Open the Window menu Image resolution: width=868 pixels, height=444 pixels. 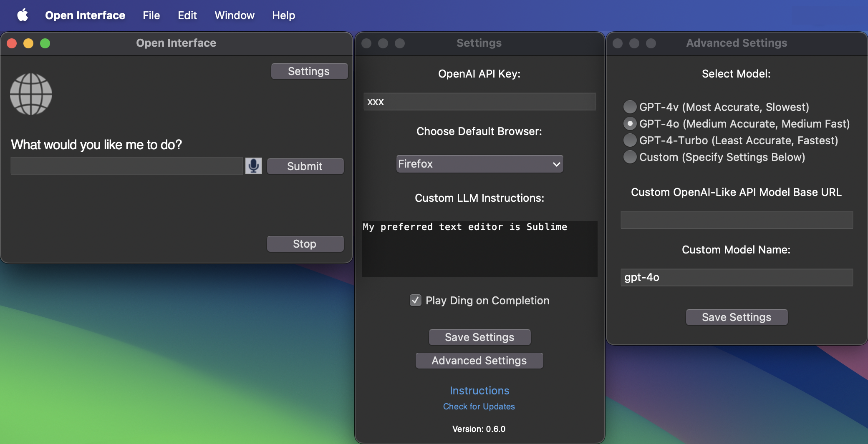pos(235,15)
